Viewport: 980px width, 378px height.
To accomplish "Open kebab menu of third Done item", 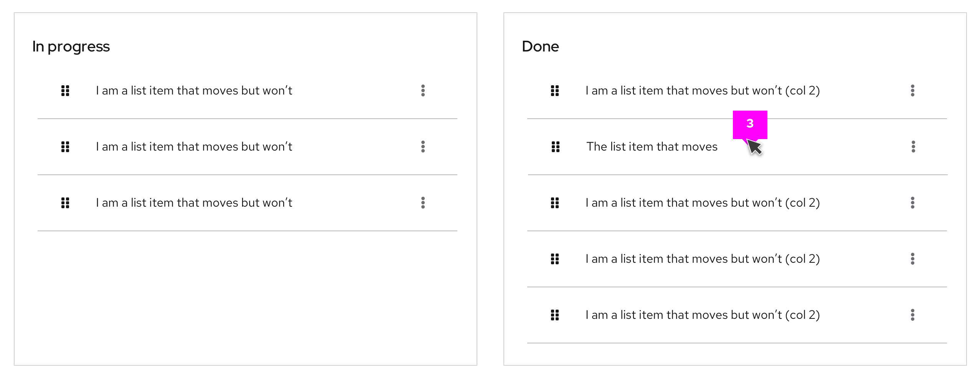I will click(912, 203).
